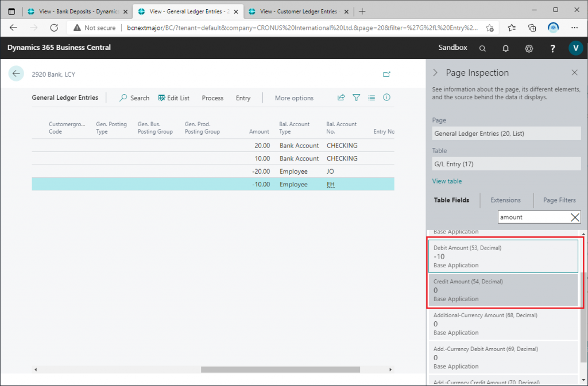Select the Table Fields tab

point(451,200)
